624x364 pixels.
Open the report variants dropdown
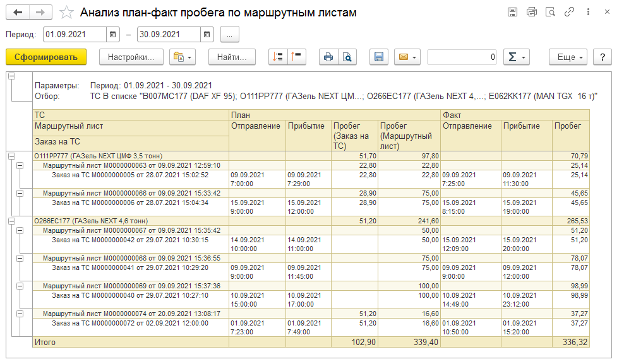click(x=183, y=57)
